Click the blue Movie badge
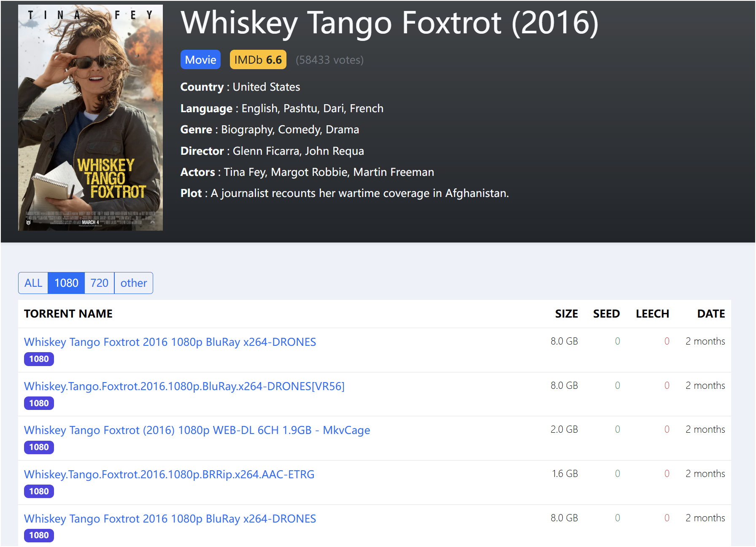756x547 pixels. (200, 60)
